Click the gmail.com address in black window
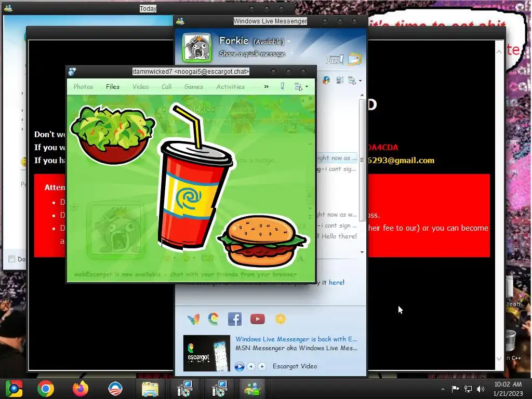The width and height of the screenshot is (532, 399). (x=401, y=161)
